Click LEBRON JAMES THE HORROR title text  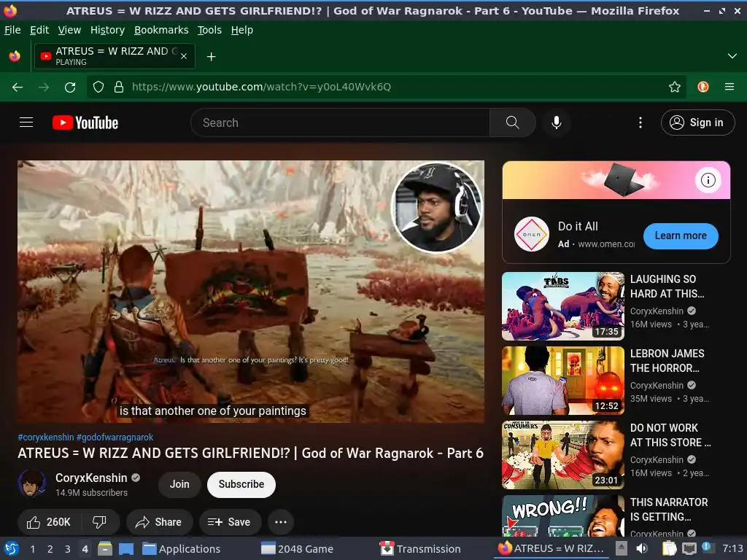667,361
